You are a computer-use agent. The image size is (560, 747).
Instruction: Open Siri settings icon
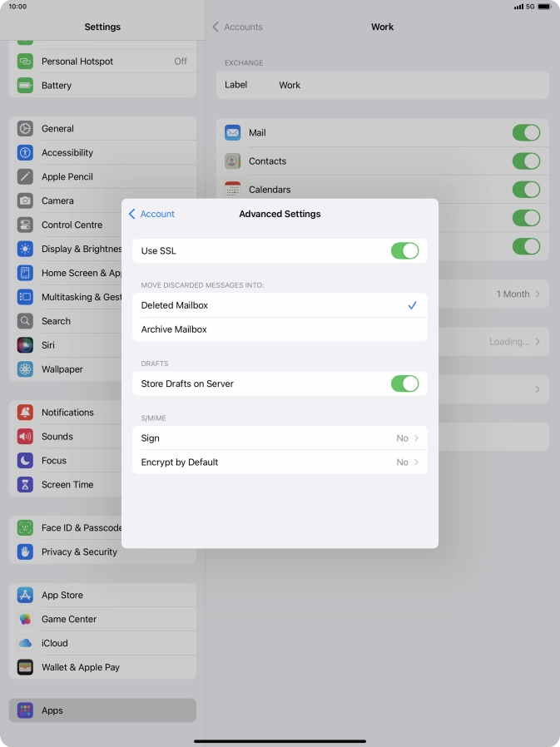point(26,345)
